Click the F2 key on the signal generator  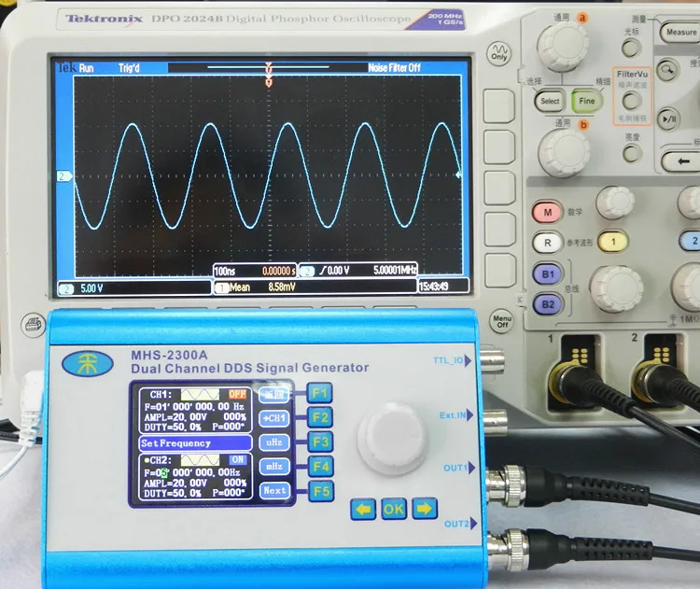coord(320,417)
